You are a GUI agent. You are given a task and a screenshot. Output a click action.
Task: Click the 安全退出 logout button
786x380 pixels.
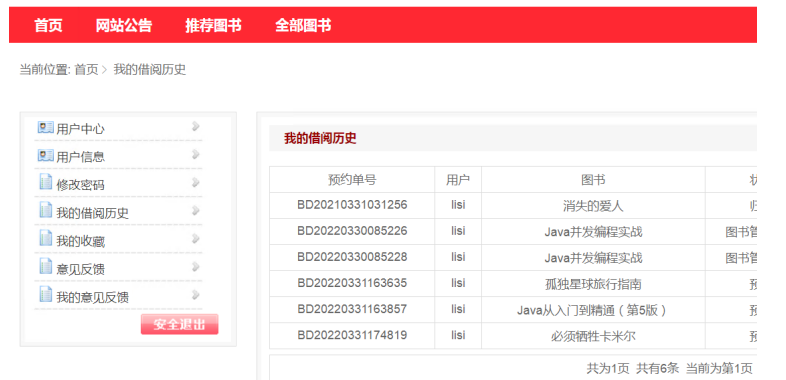pos(179,324)
